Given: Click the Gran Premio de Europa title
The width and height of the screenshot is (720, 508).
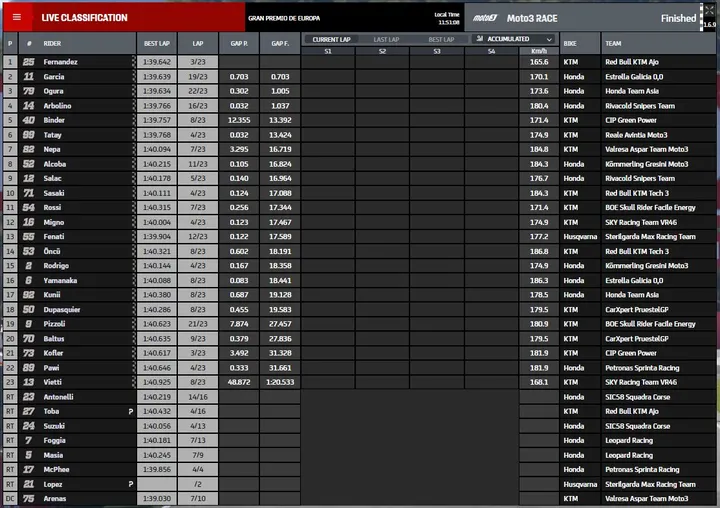Looking at the screenshot, I should tap(284, 18).
